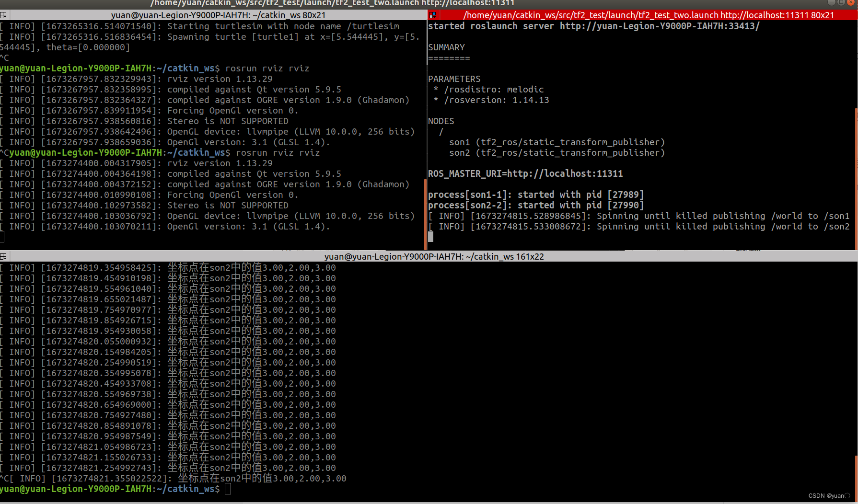
Task: Click the roslaunch server URL ending in 33413/
Action: pyautogui.click(x=660, y=26)
